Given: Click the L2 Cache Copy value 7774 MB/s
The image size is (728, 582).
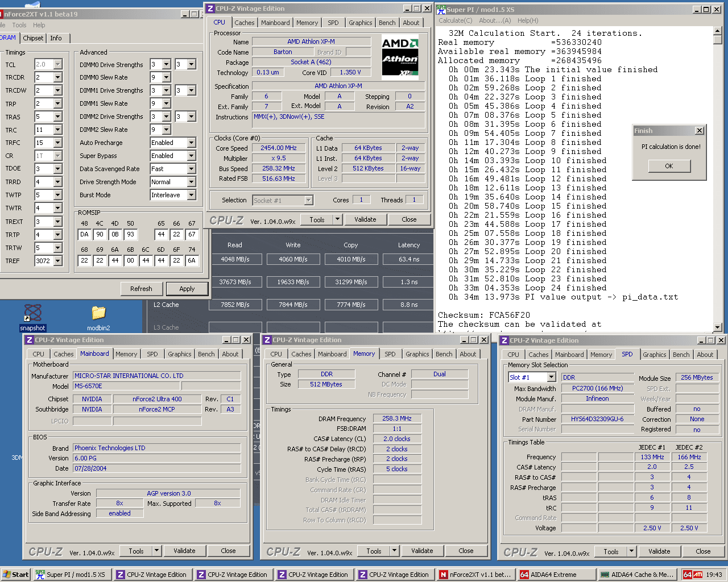Looking at the screenshot, I should (351, 305).
